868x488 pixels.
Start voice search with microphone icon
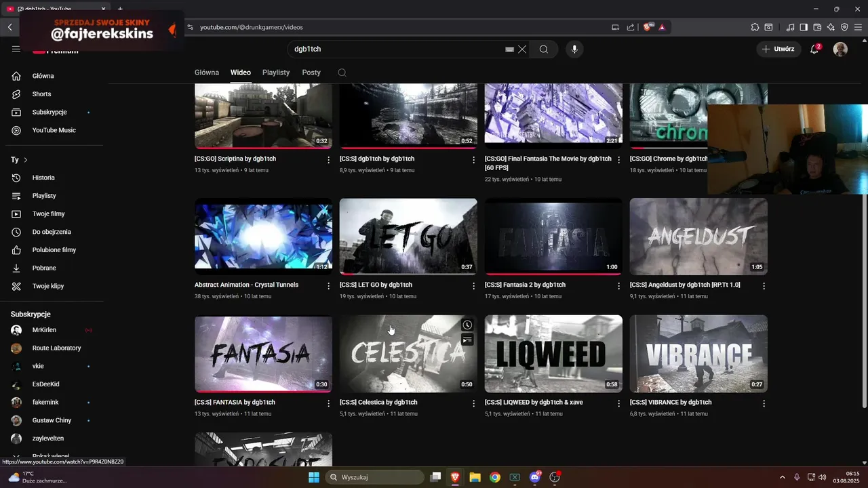coord(574,49)
